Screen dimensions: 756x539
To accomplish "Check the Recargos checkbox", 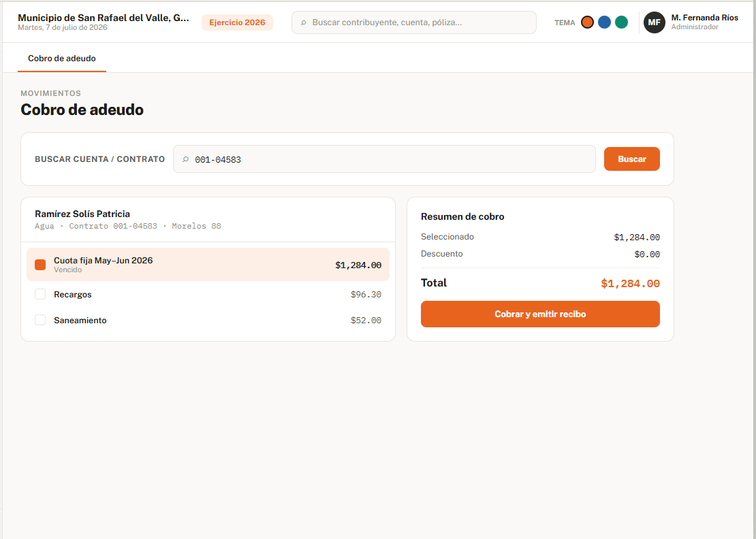I will point(40,294).
